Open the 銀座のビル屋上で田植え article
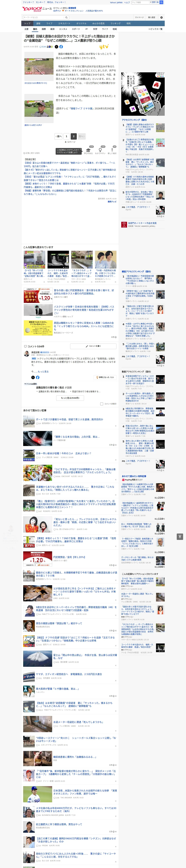 (x=76, y=574)
